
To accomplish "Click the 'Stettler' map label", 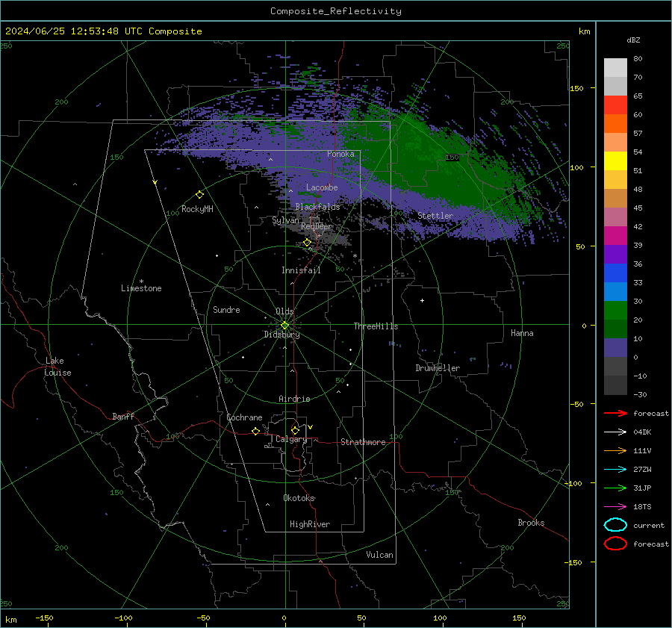I will (x=435, y=216).
